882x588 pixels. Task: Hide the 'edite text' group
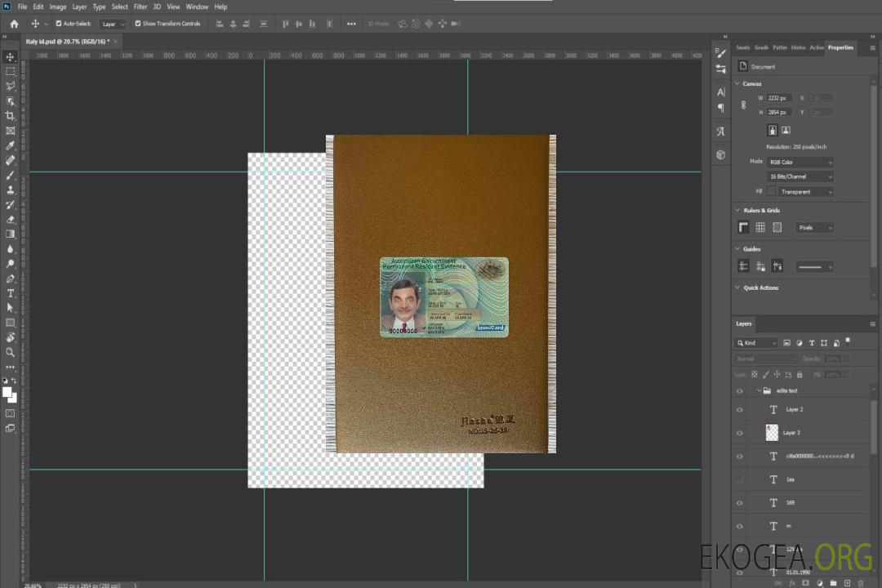tap(740, 390)
